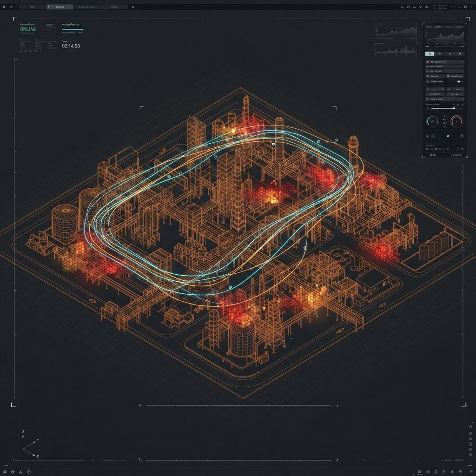This screenshot has height=476, width=476.
Task: Toggle the white switch on the fifth panel row
Action: coord(459,82)
